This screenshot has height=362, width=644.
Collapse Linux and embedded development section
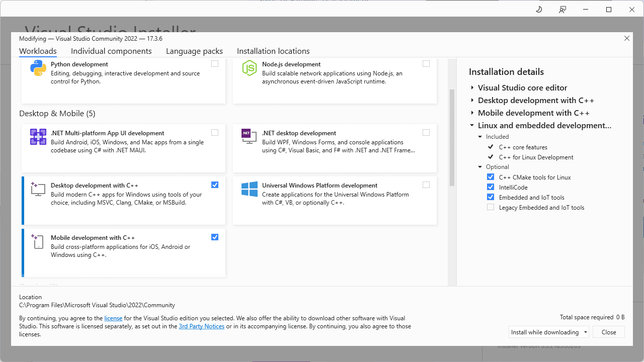tap(472, 126)
